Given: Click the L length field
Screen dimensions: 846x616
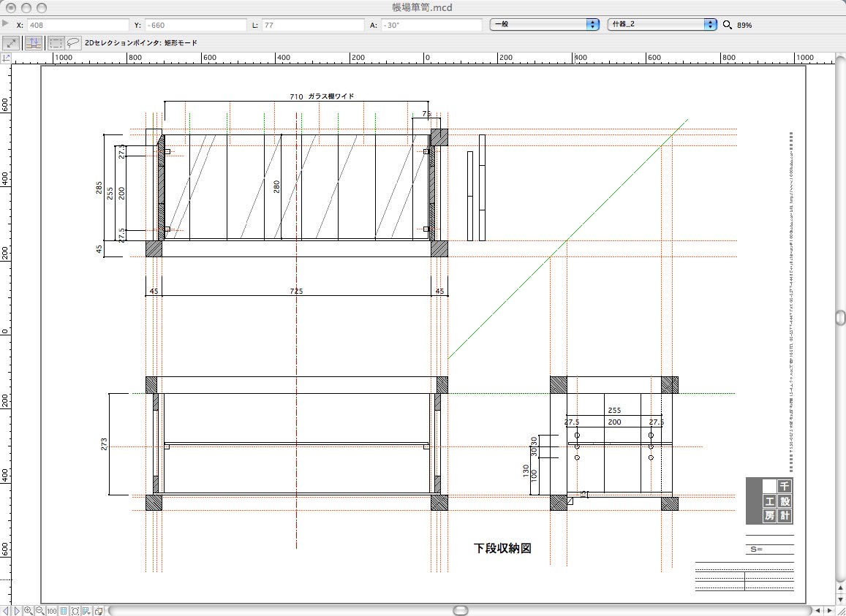Looking at the screenshot, I should [314, 25].
